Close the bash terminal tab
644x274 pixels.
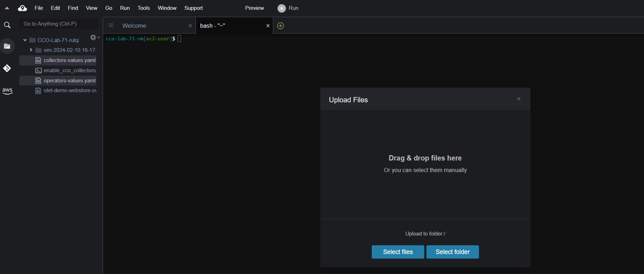click(268, 25)
